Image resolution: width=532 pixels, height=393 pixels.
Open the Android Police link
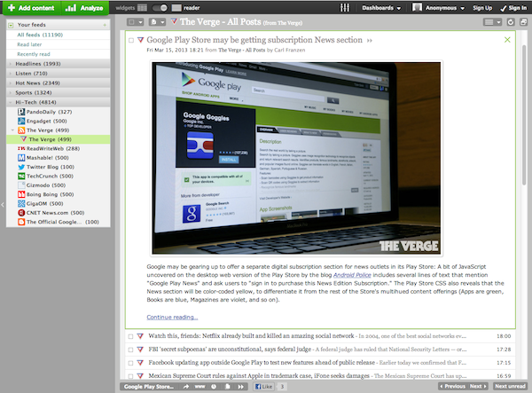352,275
